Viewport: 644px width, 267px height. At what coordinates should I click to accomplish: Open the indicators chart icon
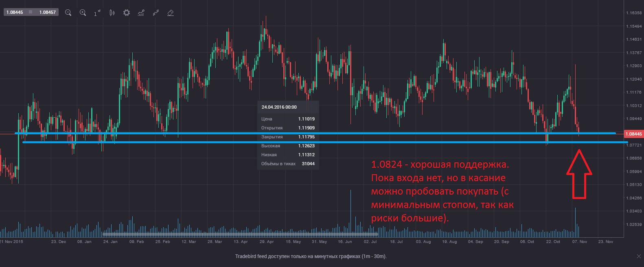coord(141,13)
